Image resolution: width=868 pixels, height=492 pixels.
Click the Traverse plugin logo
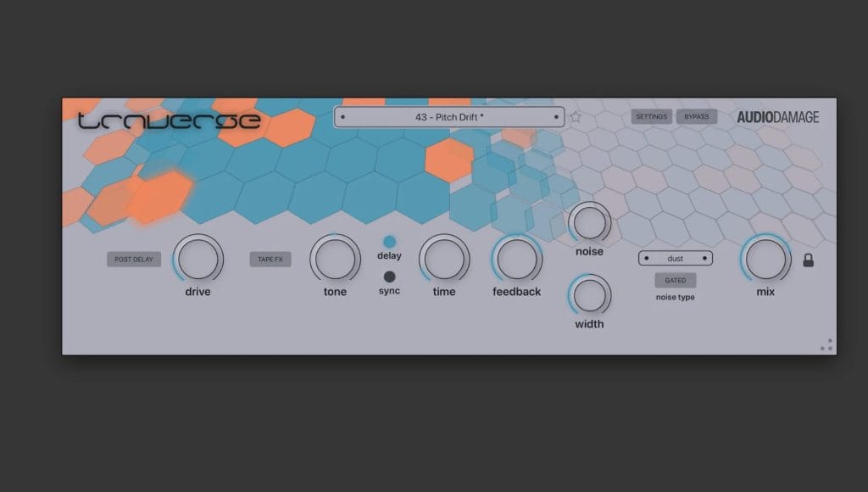tap(169, 121)
